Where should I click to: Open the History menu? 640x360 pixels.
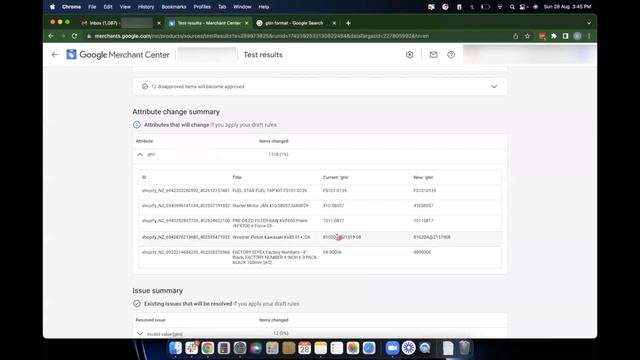pos(146,7)
